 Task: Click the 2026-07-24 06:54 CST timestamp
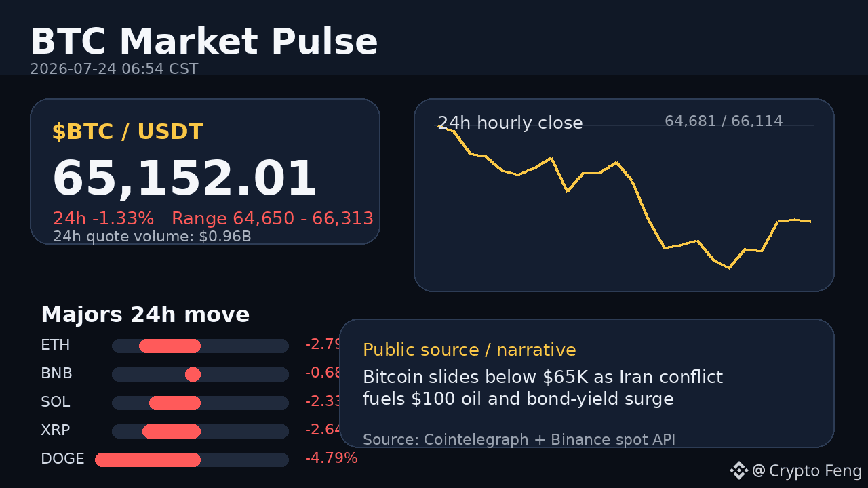(x=114, y=69)
